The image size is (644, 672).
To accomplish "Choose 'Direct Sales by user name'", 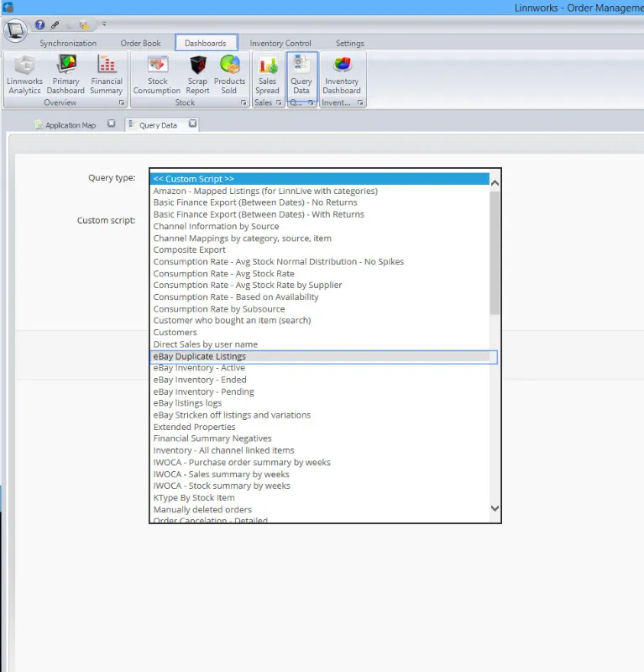I will 320,344.
